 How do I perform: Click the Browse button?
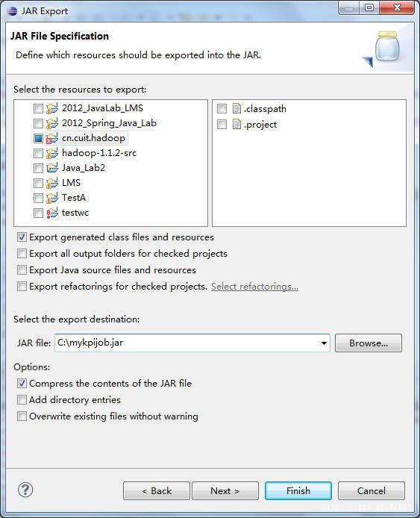(369, 343)
